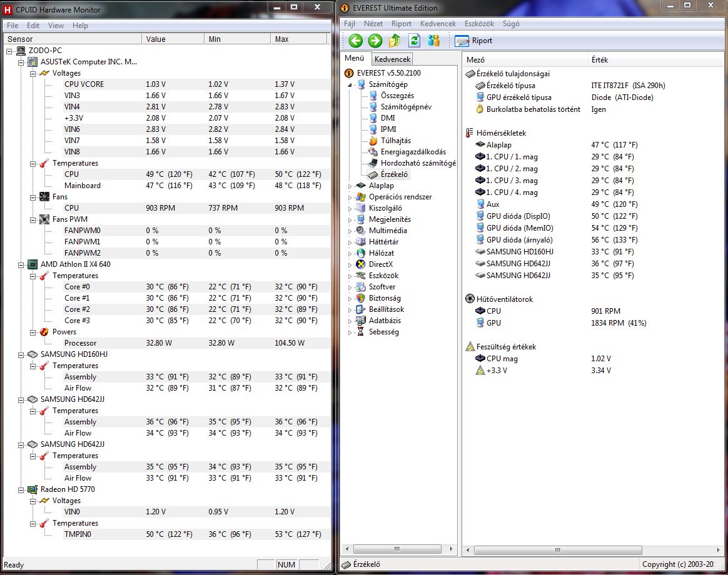Select the Beállítások tree item
The height and width of the screenshot is (575, 728).
click(x=387, y=309)
